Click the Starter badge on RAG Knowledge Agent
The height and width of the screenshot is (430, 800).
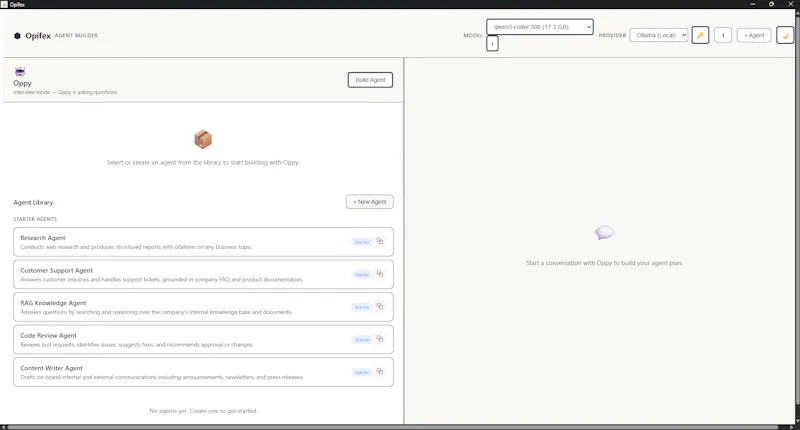pyautogui.click(x=362, y=307)
